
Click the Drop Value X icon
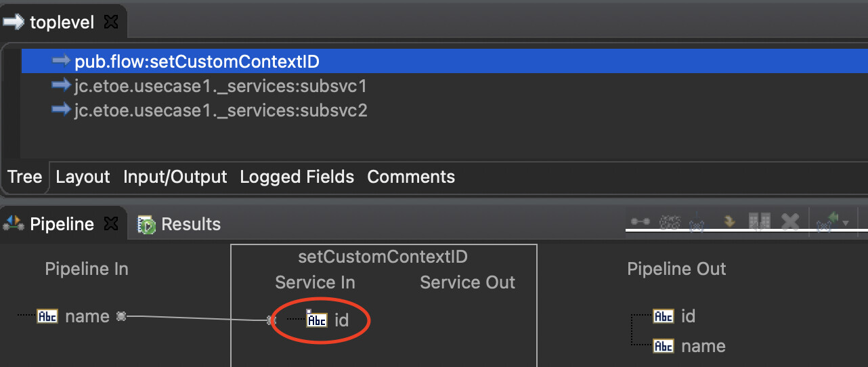click(790, 221)
